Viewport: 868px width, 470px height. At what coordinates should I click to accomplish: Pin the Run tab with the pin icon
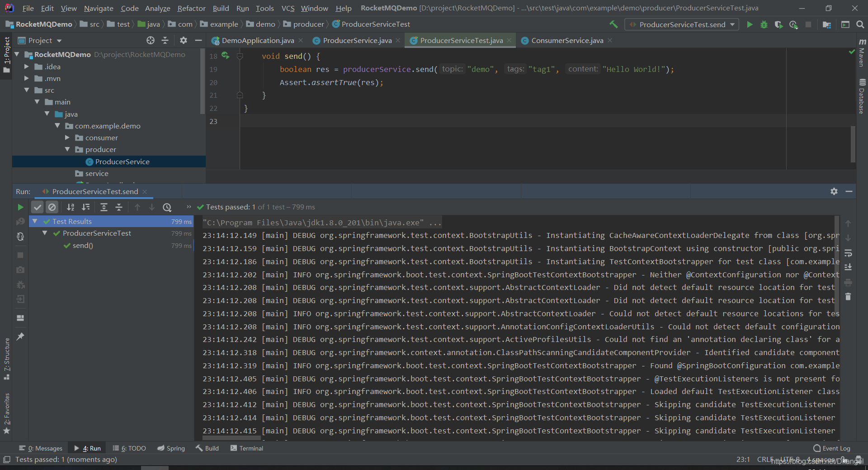pyautogui.click(x=20, y=337)
